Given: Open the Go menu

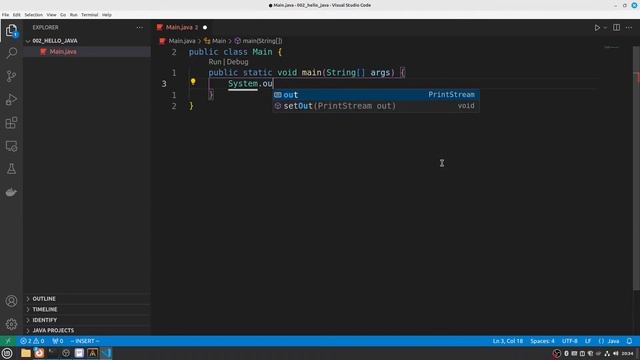Looking at the screenshot, I should coord(63,15).
